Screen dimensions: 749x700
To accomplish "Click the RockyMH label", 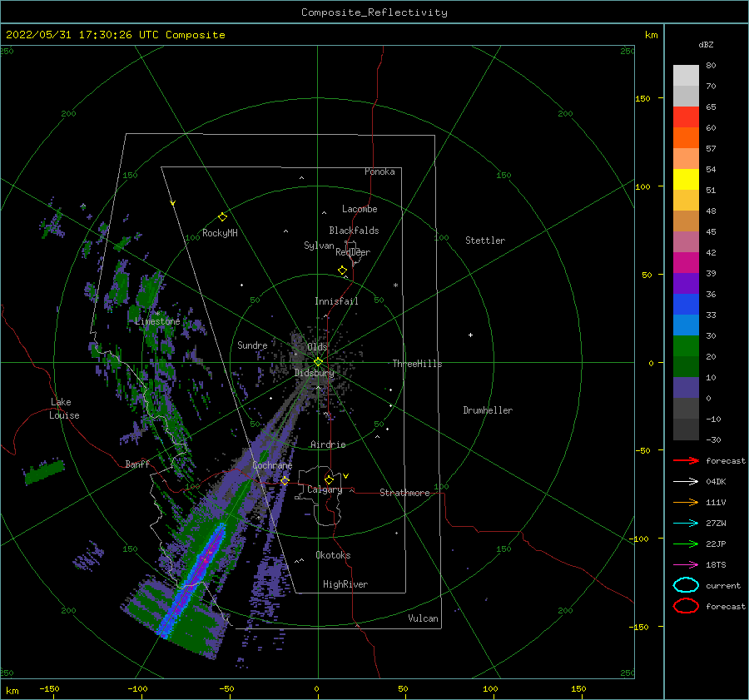I will coord(220,233).
